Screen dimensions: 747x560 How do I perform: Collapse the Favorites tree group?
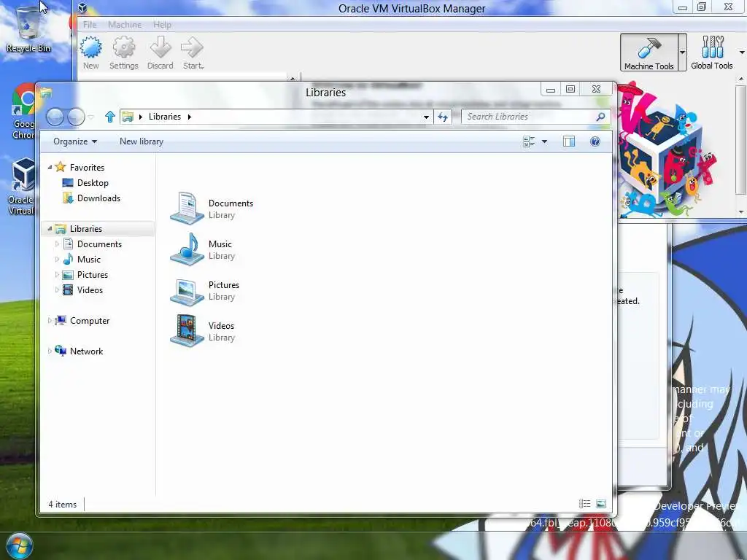click(x=50, y=167)
